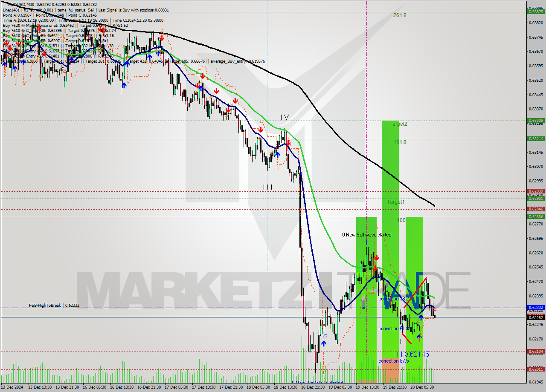Click the 0.63745 price axis label
The height and width of the screenshot is (392, 546).
pos(536,37)
